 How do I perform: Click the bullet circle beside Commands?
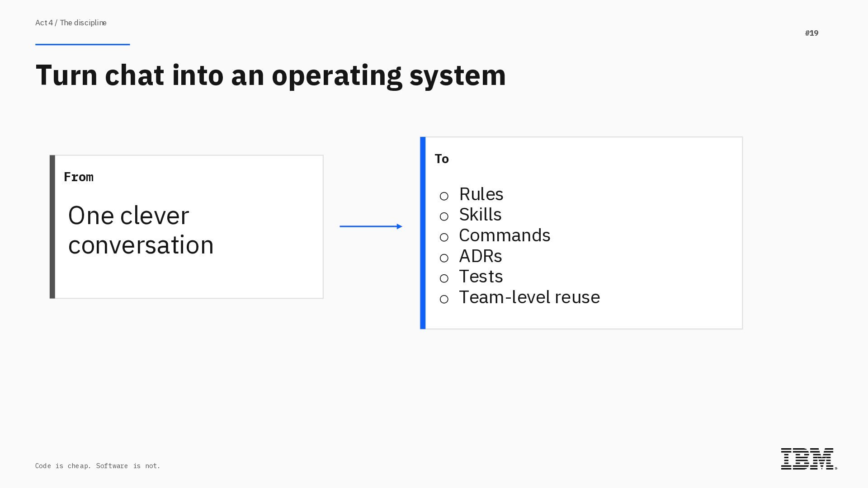click(444, 238)
